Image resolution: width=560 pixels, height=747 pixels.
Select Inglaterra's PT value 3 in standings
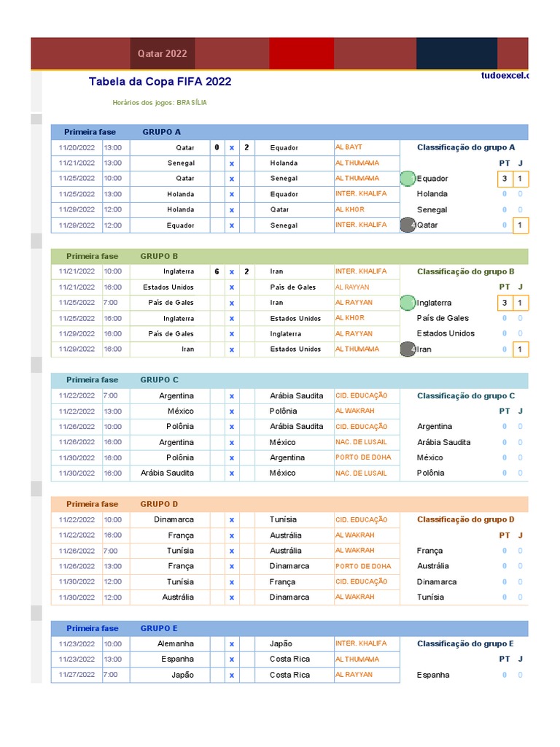505,303
